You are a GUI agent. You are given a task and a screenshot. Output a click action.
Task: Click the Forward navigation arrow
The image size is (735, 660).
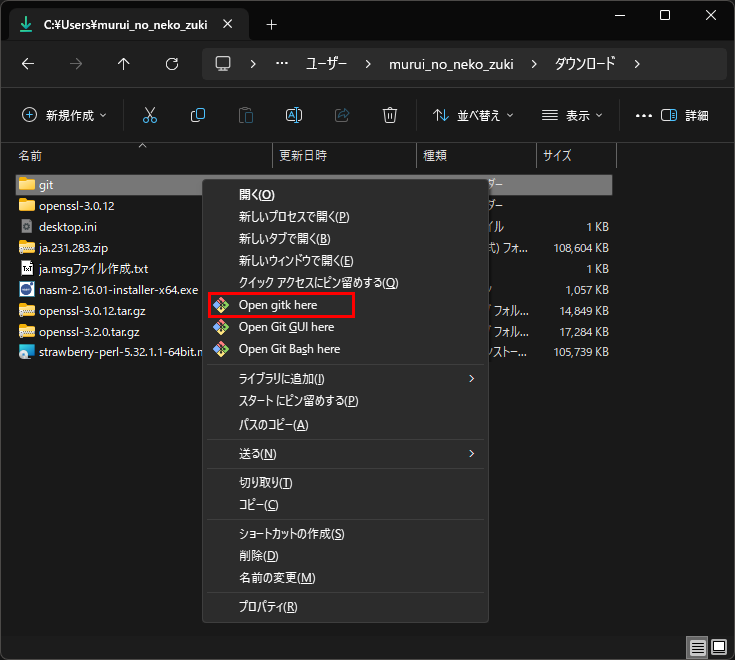(x=76, y=64)
